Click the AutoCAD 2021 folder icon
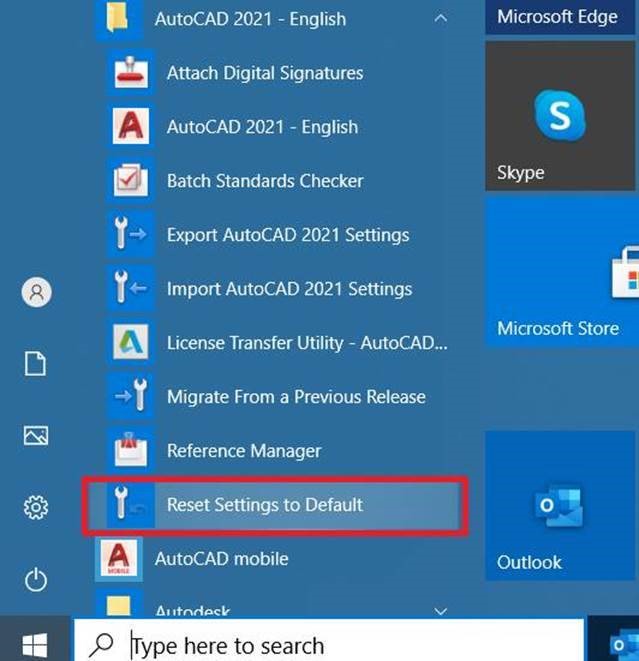 point(117,18)
